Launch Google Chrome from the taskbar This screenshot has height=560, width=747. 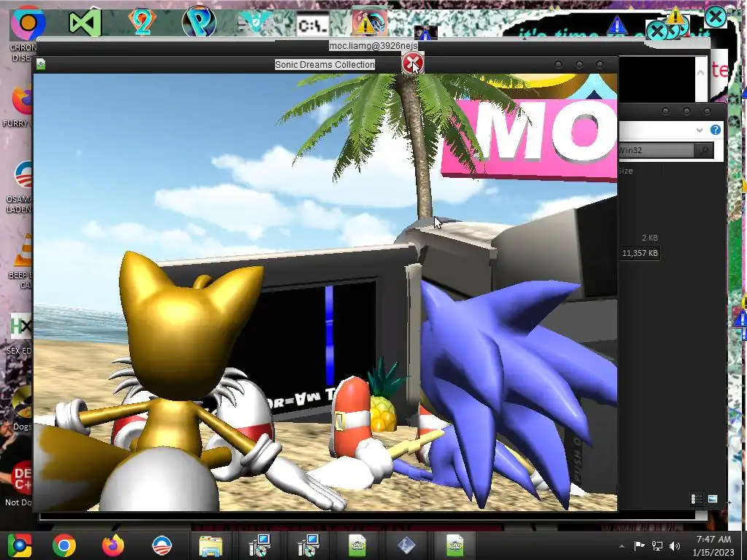64,545
